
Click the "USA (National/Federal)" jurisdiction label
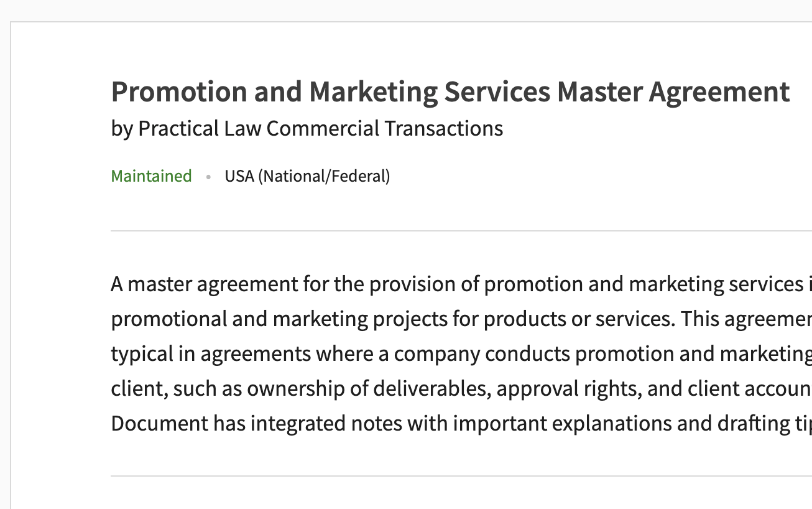(307, 176)
